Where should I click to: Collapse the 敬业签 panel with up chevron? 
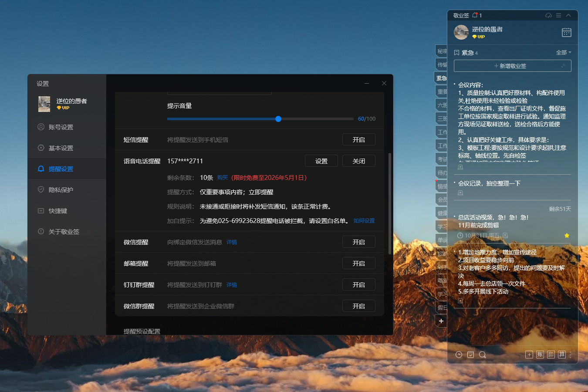point(568,15)
